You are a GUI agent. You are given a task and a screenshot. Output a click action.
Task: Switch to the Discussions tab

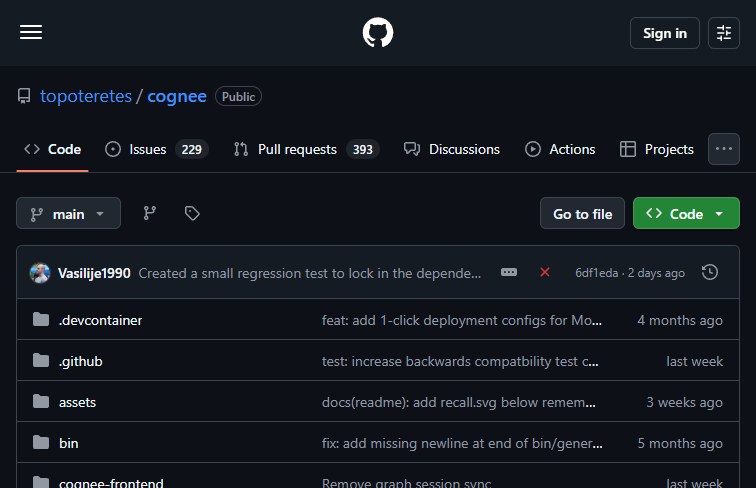tap(452, 149)
